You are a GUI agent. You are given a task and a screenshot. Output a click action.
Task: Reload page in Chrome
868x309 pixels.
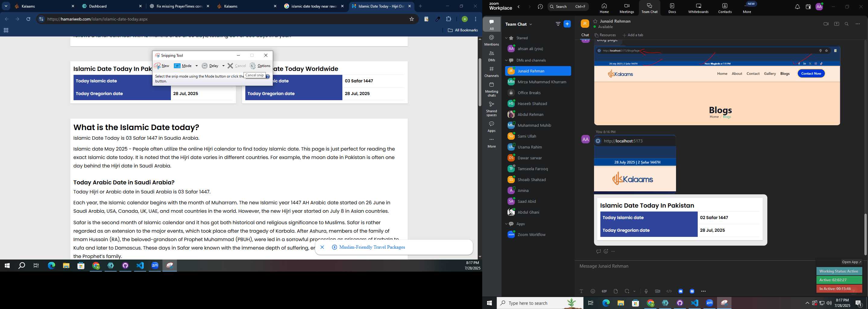[29, 19]
